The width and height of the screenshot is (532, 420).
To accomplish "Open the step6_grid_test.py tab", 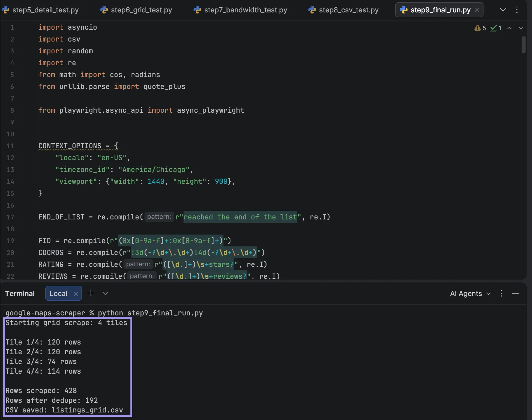I will (136, 10).
